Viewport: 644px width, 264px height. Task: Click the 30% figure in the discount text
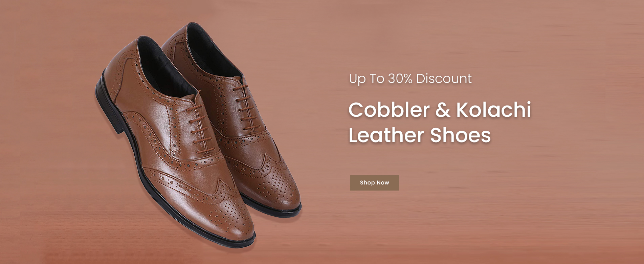click(x=400, y=79)
